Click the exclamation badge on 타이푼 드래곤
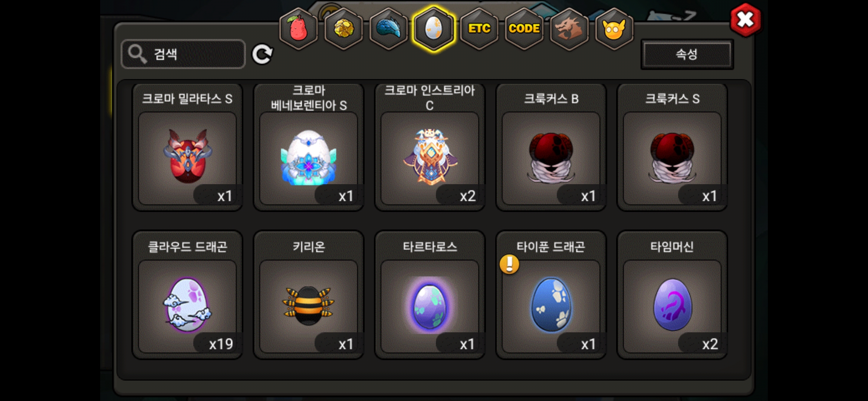868x401 pixels. click(509, 264)
